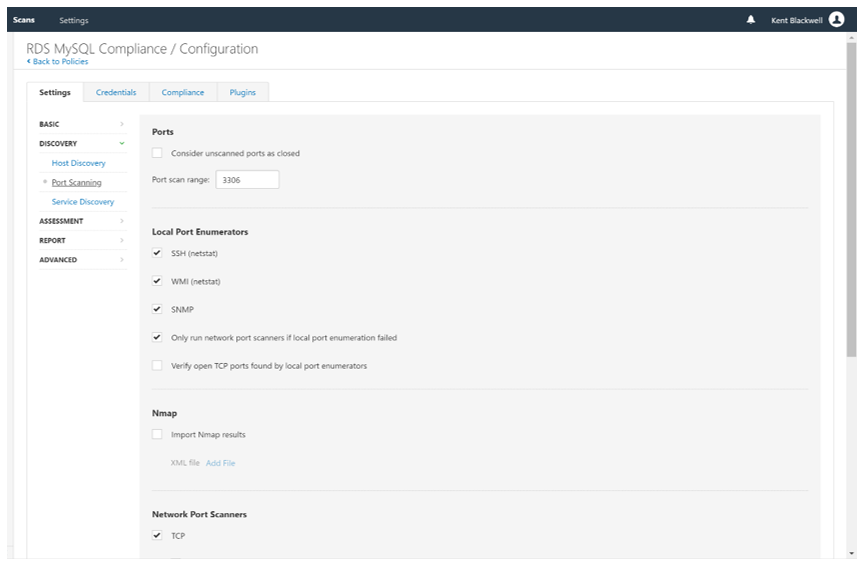Toggle the SNMP checkbox
The image size is (864, 566).
click(157, 309)
